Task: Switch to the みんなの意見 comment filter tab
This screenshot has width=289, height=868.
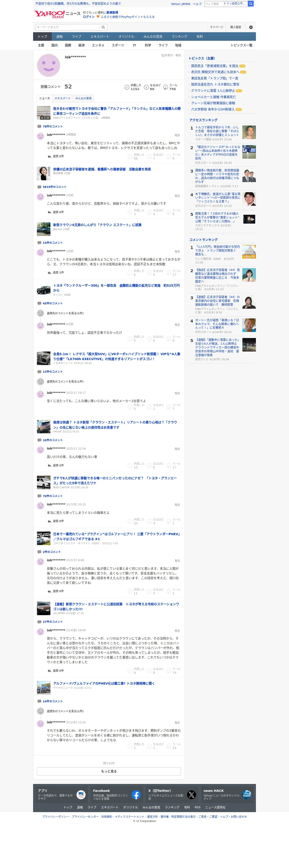Action: 84,98
